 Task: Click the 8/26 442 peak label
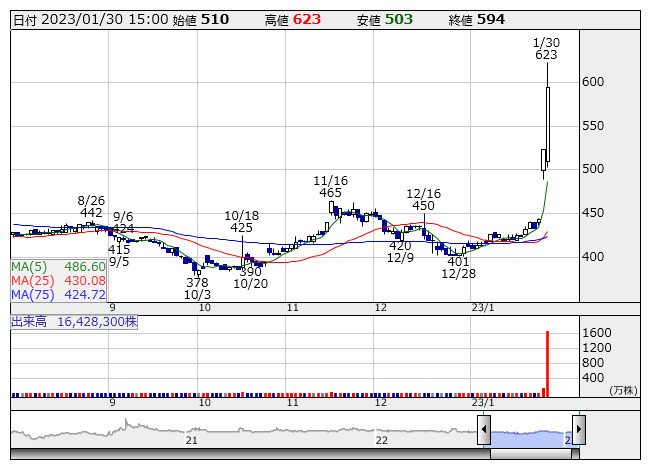91,206
